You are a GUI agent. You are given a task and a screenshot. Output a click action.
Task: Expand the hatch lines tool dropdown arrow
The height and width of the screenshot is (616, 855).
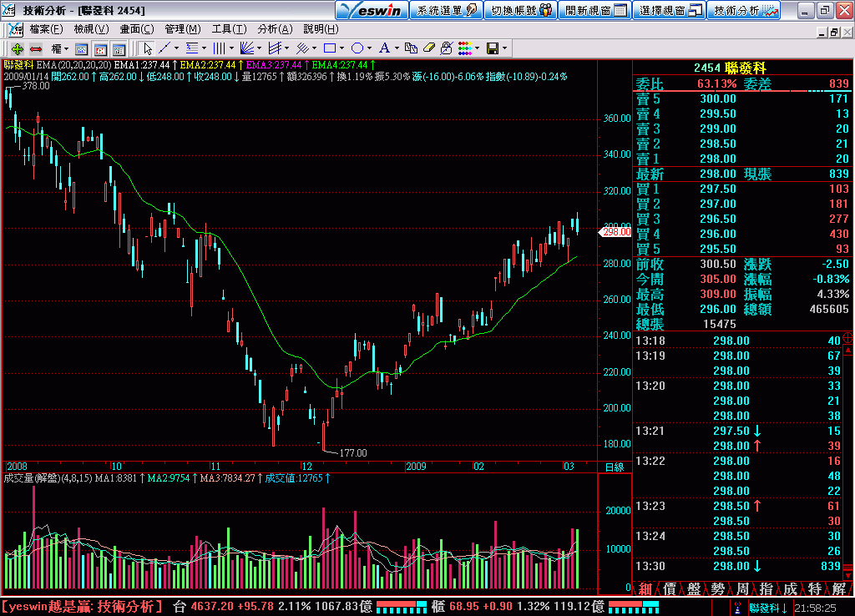pyautogui.click(x=314, y=48)
